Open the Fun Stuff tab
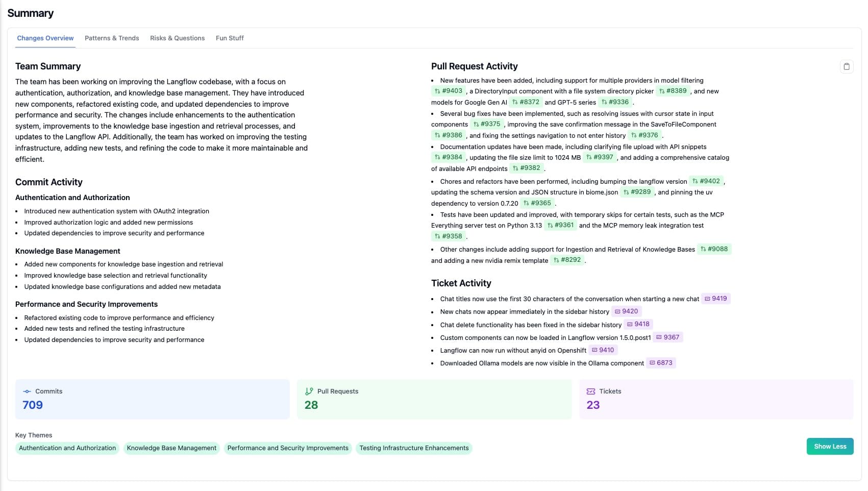Viewport: 868px width, 491px height. (230, 38)
